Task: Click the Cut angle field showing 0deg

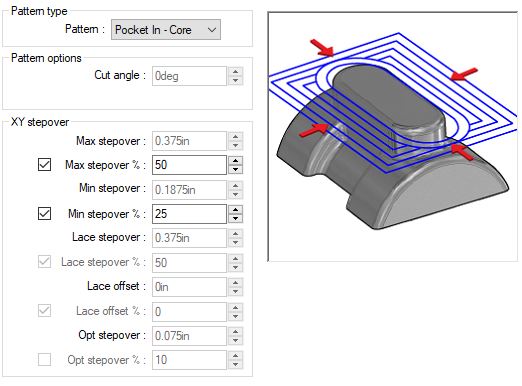Action: (x=189, y=76)
